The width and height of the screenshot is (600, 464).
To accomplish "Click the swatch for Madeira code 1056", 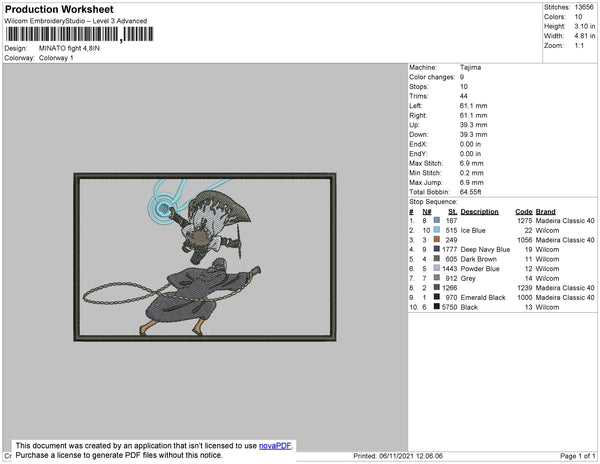I will [437, 239].
